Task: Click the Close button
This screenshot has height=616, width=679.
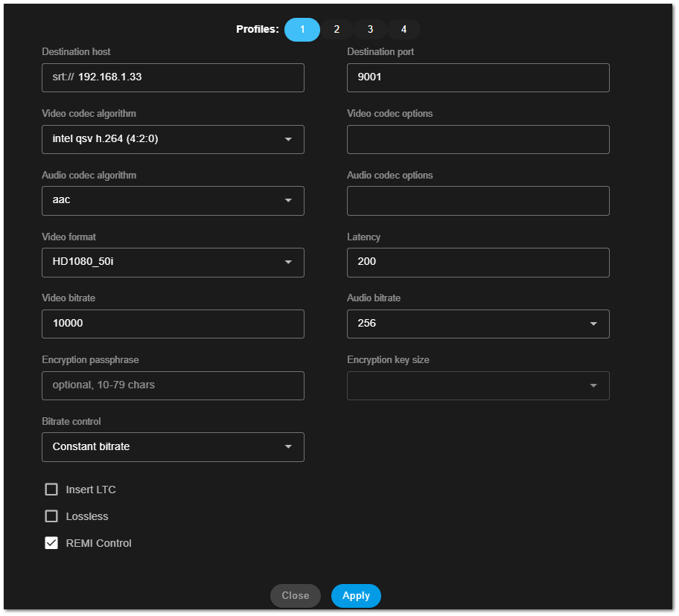Action: (x=296, y=596)
